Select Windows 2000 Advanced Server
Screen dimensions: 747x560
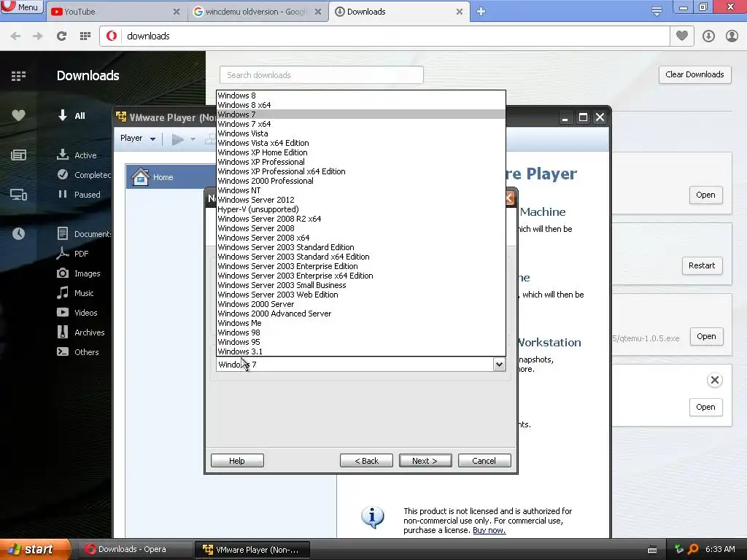tap(360, 314)
